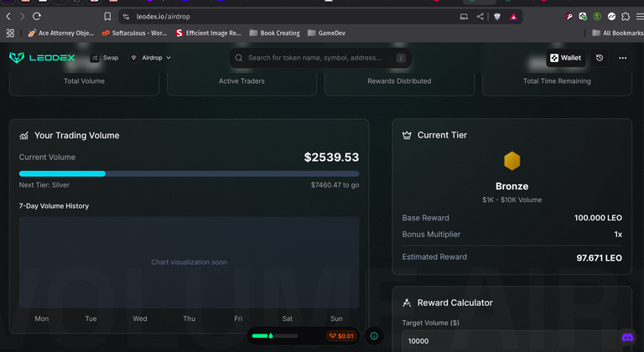Focus the token search field

(320, 58)
